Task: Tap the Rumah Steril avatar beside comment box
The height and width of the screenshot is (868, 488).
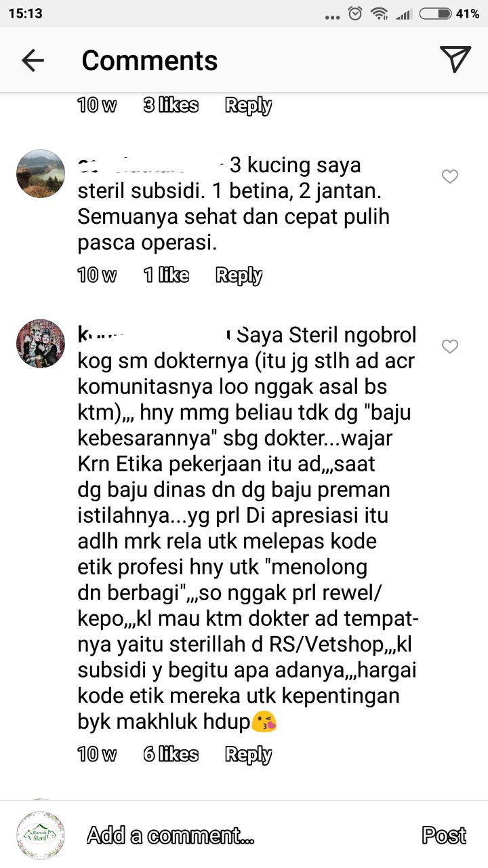Action: point(41,835)
